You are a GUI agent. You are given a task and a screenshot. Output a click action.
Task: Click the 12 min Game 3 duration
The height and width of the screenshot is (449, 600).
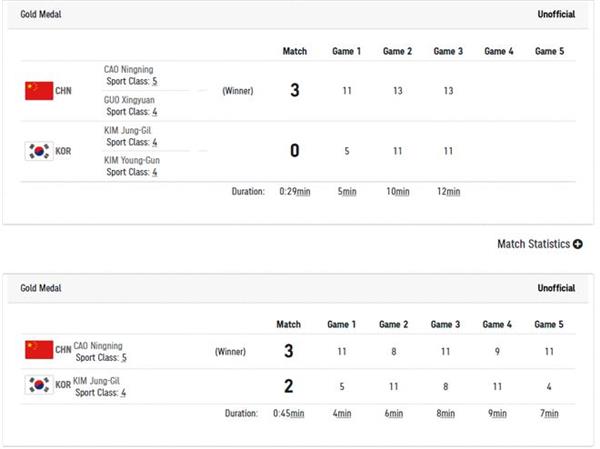click(448, 191)
